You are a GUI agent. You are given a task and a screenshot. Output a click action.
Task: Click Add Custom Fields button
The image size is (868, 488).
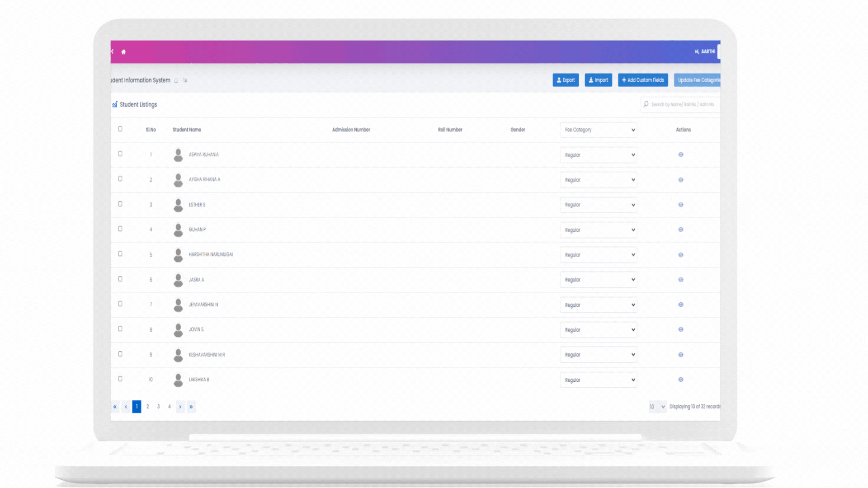642,80
